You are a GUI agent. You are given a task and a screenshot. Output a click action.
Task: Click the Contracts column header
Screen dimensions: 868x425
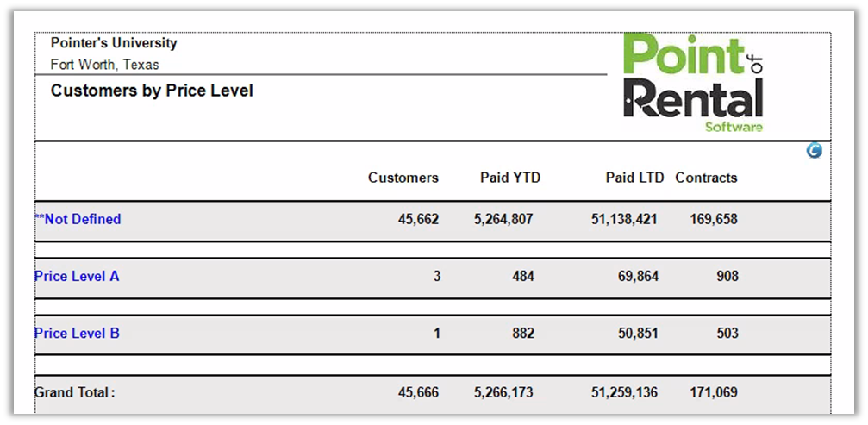706,178
